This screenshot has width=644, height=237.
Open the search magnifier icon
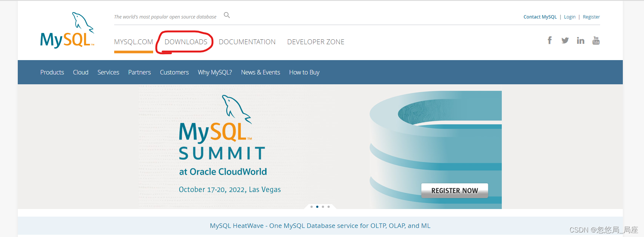227,15
